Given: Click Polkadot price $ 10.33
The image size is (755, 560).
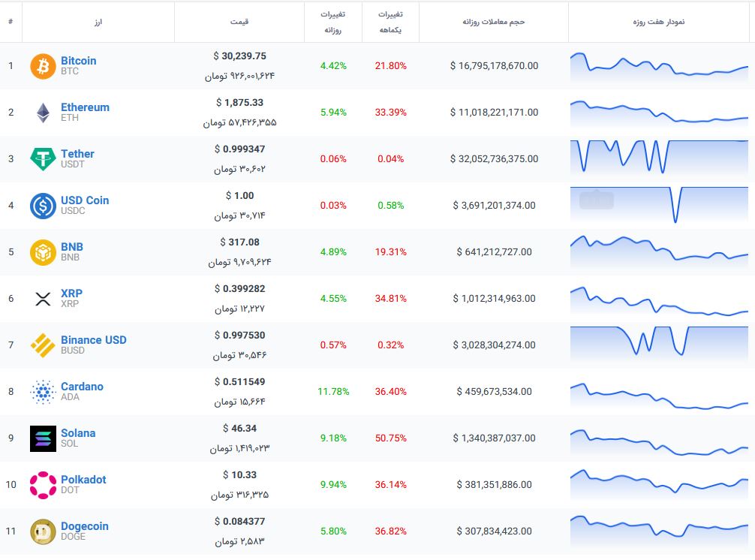Looking at the screenshot, I should (x=240, y=474).
